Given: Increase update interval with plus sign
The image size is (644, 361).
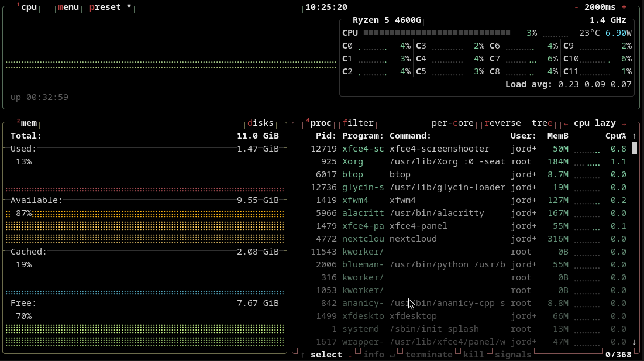Looking at the screenshot, I should pos(624,8).
